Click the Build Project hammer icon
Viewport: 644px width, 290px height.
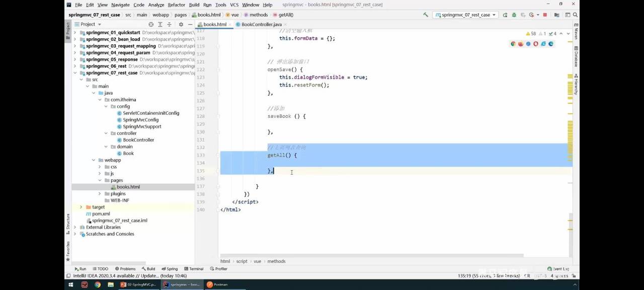pos(426,15)
